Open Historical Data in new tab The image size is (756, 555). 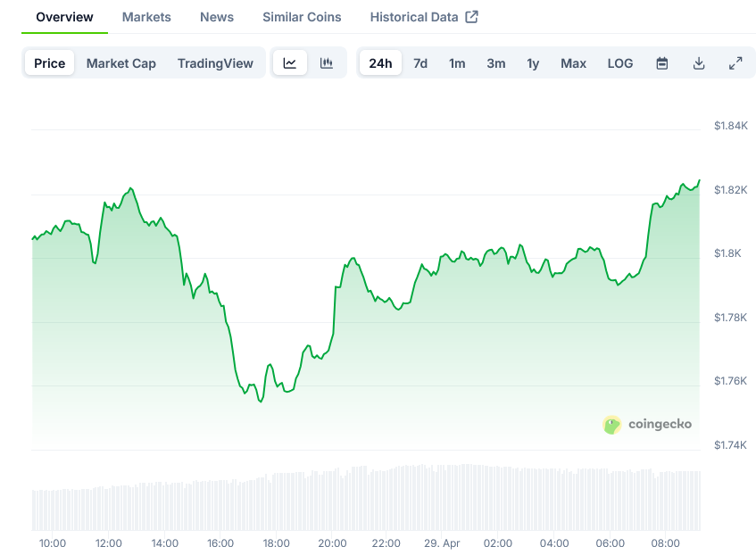pos(415,16)
